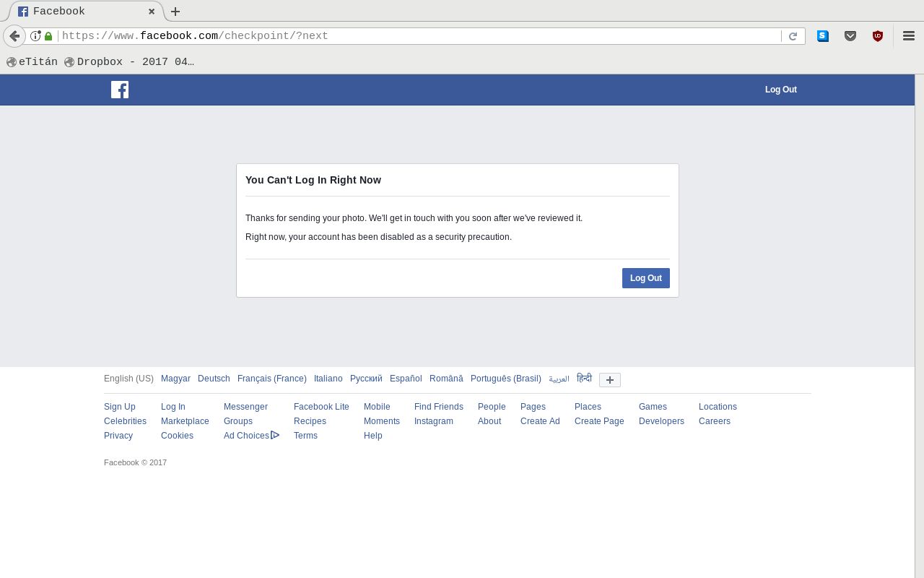924x578 pixels.
Task: Open the Recipes footer link
Action: (310, 421)
